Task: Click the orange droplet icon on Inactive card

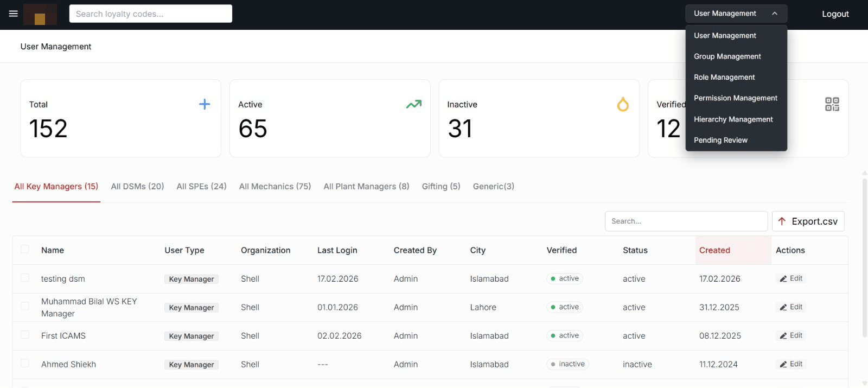Action: click(x=623, y=104)
